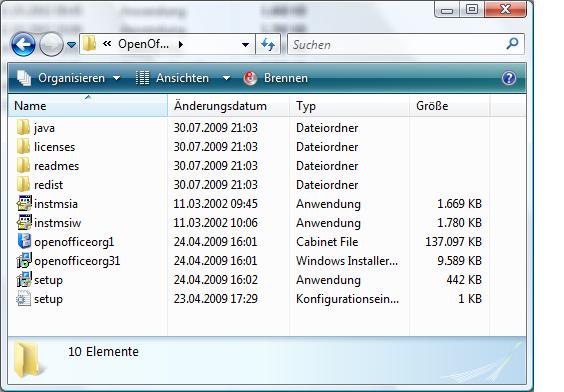The width and height of the screenshot is (564, 392).
Task: Select the instmsiw application icon
Action: pos(24,223)
